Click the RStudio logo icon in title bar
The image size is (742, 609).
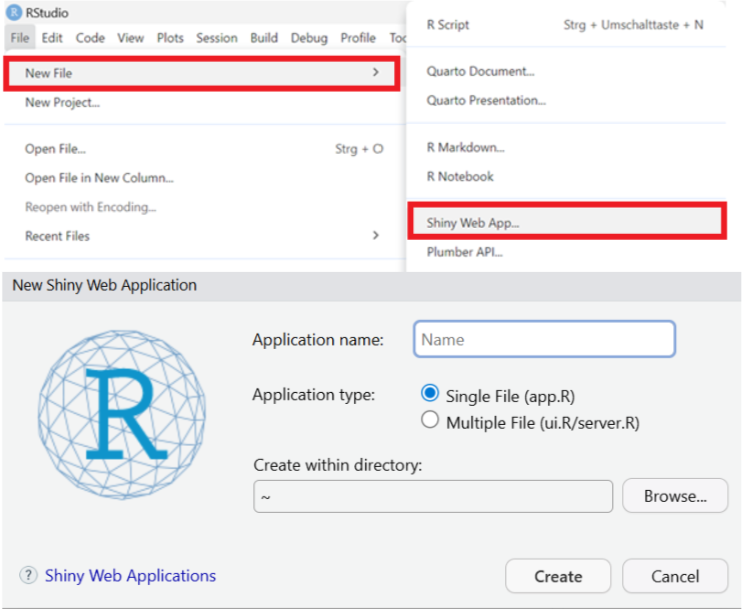(14, 12)
